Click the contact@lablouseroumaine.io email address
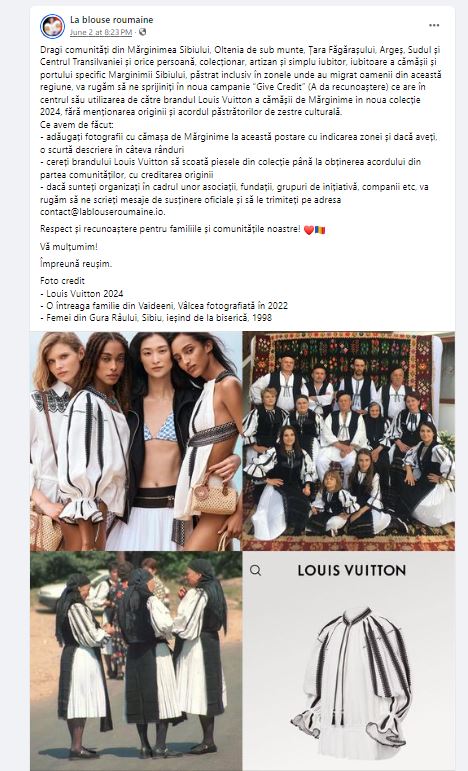This screenshot has width=468, height=771. [x=102, y=212]
